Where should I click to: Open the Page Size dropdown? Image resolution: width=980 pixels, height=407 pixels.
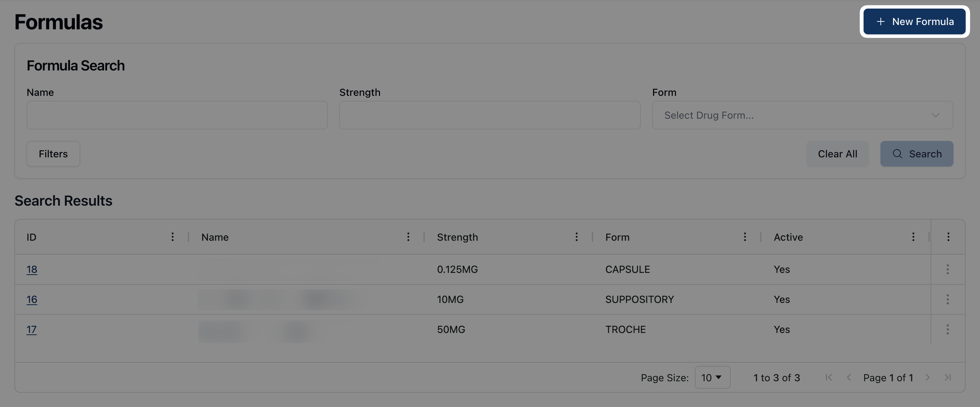[x=712, y=377]
